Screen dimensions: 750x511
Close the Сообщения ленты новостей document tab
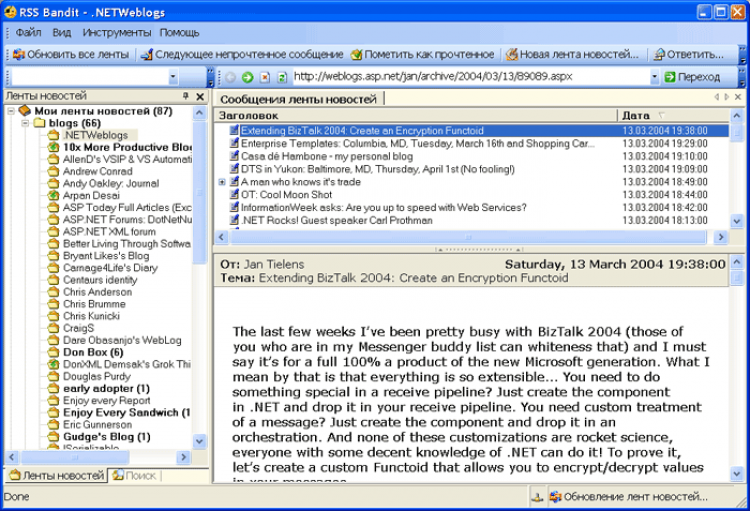pyautogui.click(x=738, y=97)
